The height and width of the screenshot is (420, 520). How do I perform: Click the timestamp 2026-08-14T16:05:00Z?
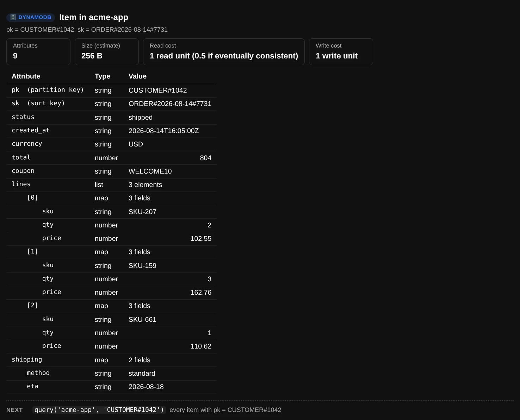pos(164,131)
